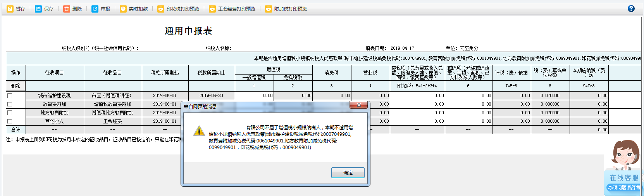Click the 实时扣款 real-time payment icon
The height and width of the screenshot is (196, 644).
pyautogui.click(x=123, y=9)
